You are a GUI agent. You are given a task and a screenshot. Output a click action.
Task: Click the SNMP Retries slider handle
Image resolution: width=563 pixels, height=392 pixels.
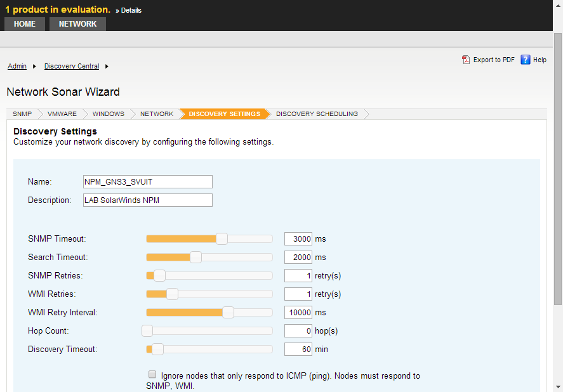159,276
